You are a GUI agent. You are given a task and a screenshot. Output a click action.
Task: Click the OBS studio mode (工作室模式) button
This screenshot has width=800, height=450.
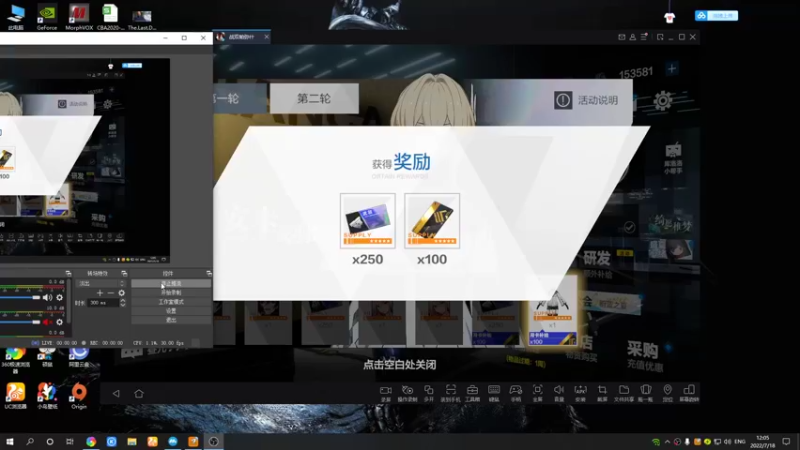pos(171,302)
